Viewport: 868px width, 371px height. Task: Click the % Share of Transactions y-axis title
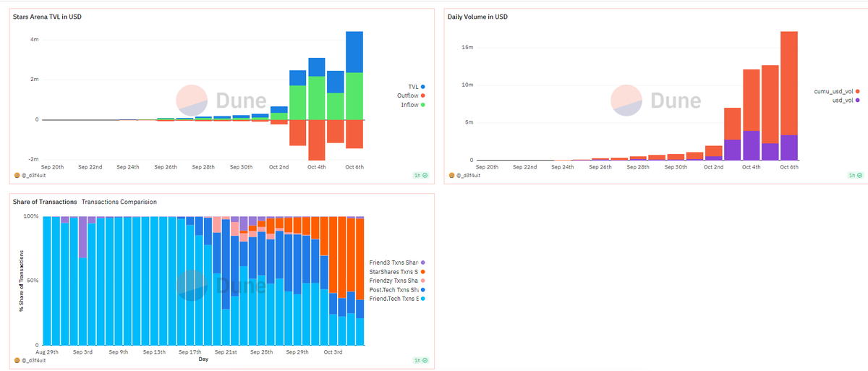(x=22, y=281)
